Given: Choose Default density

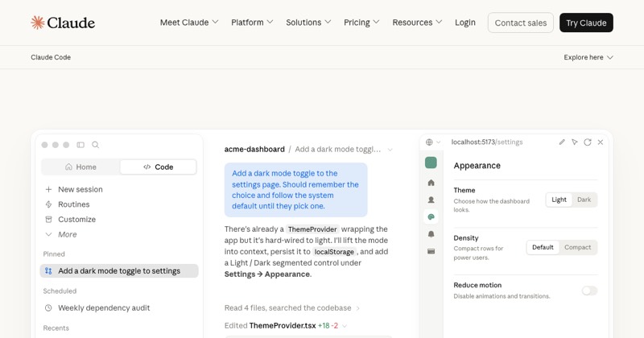Looking at the screenshot, I should pos(543,247).
